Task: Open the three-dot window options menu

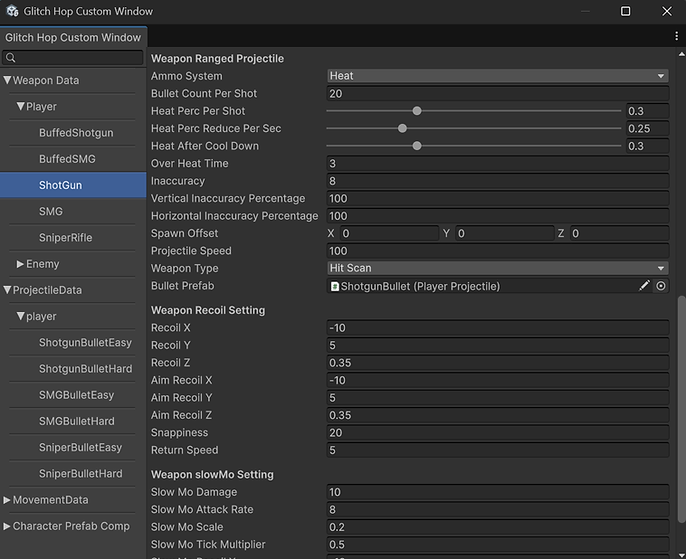Action: (x=677, y=37)
